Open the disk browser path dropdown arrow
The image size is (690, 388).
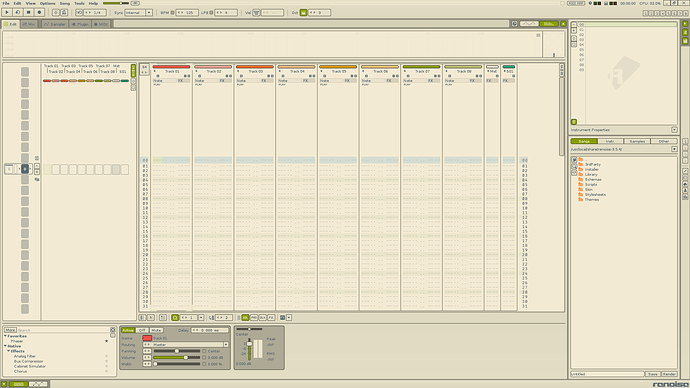coord(674,149)
